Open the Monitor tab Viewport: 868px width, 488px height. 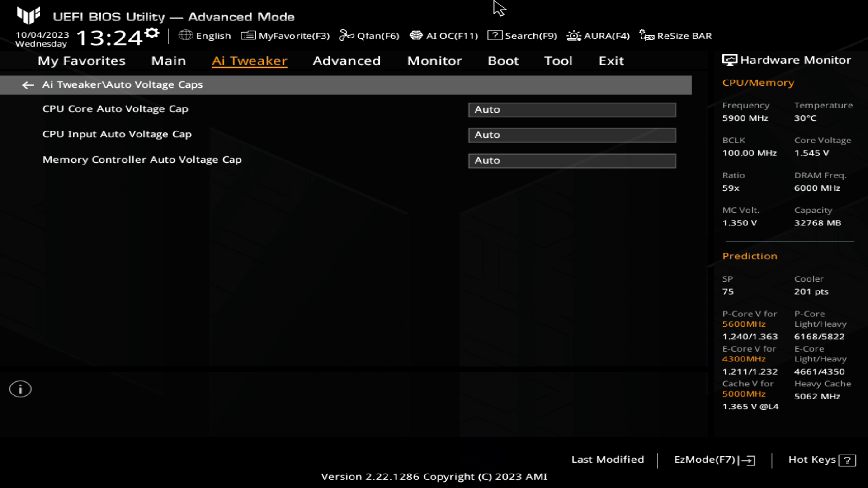coord(434,61)
